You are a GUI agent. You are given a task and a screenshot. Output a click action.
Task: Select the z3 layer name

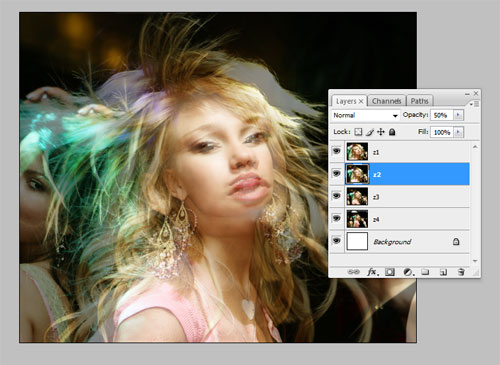pyautogui.click(x=376, y=197)
